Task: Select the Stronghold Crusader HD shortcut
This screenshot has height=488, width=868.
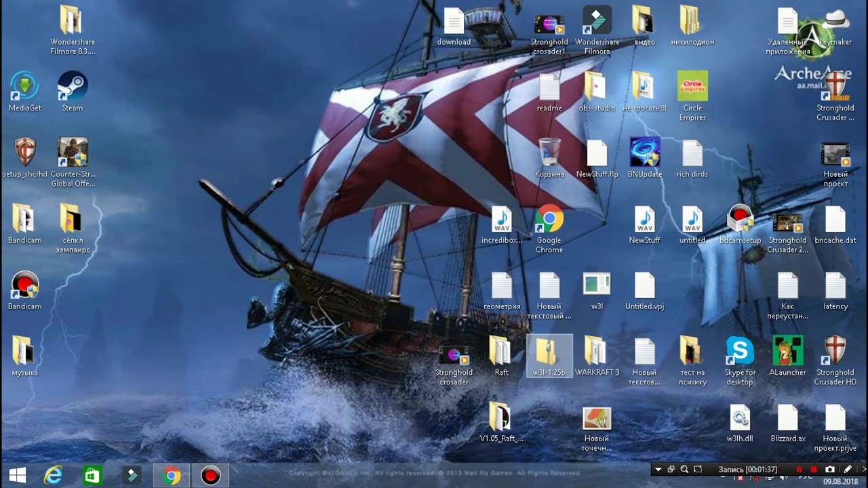Action: pyautogui.click(x=835, y=361)
